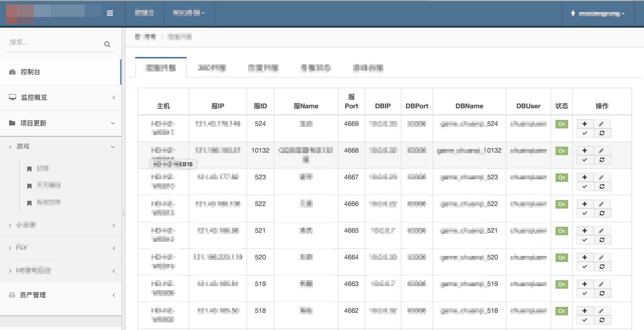Expand the 监控概览 menu

61,97
